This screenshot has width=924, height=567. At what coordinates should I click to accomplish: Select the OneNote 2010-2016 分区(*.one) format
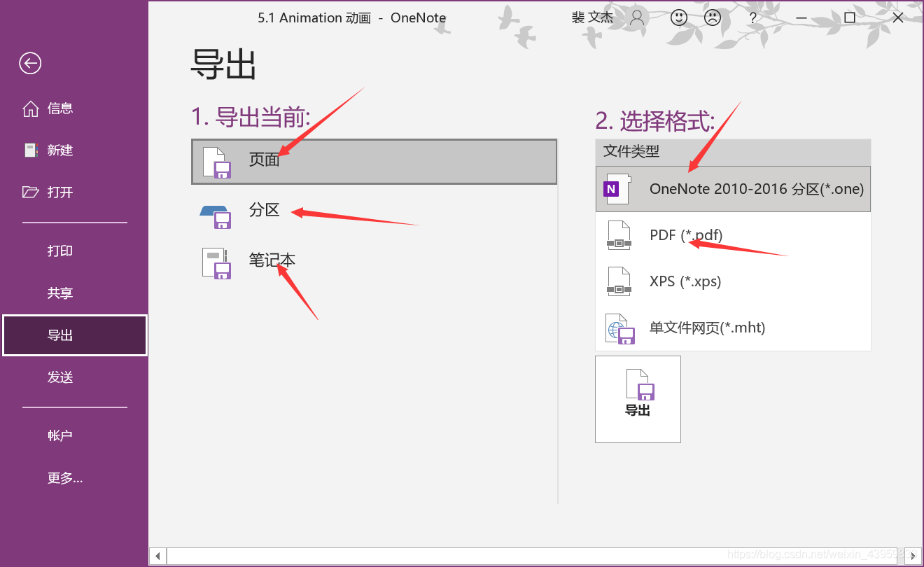pos(733,189)
